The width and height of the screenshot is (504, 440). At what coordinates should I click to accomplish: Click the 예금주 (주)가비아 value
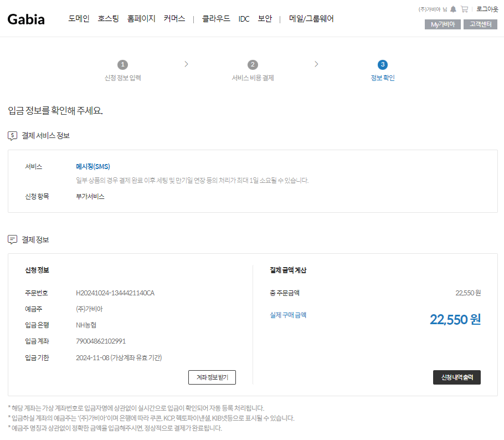89,309
